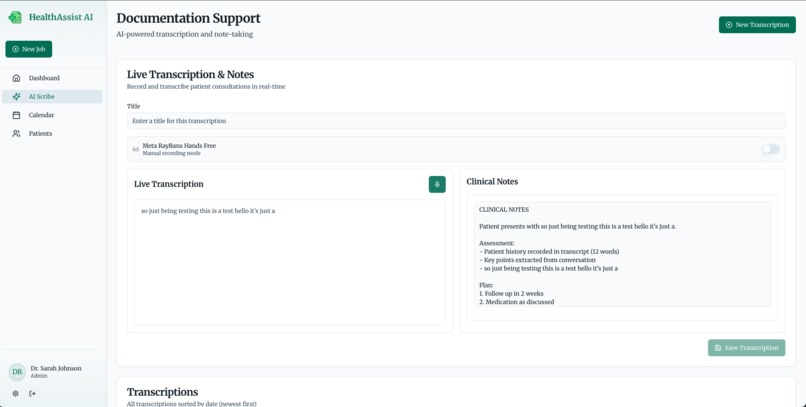Click '1. Follow up in 2 weeks' line
The width and height of the screenshot is (806, 407).
coord(511,293)
